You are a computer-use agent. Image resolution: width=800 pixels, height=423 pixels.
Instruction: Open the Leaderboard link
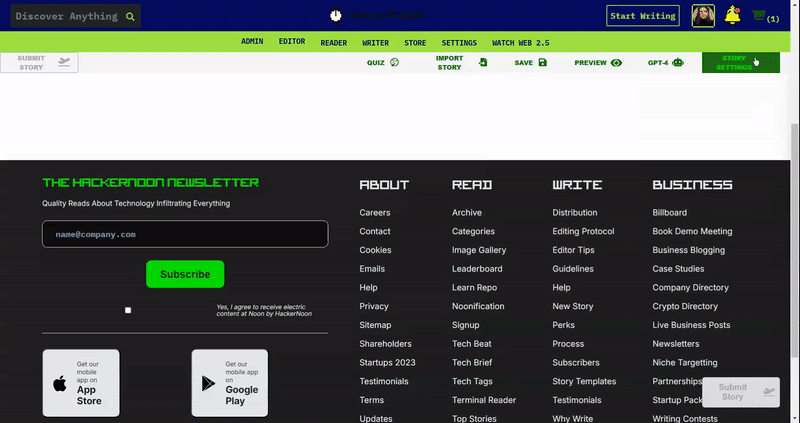(x=477, y=269)
